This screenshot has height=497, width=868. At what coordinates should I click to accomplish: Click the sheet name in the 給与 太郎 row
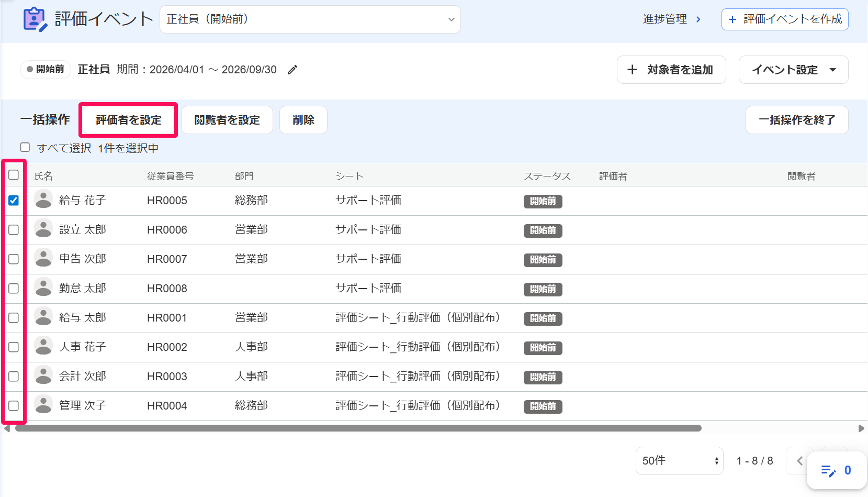click(418, 317)
